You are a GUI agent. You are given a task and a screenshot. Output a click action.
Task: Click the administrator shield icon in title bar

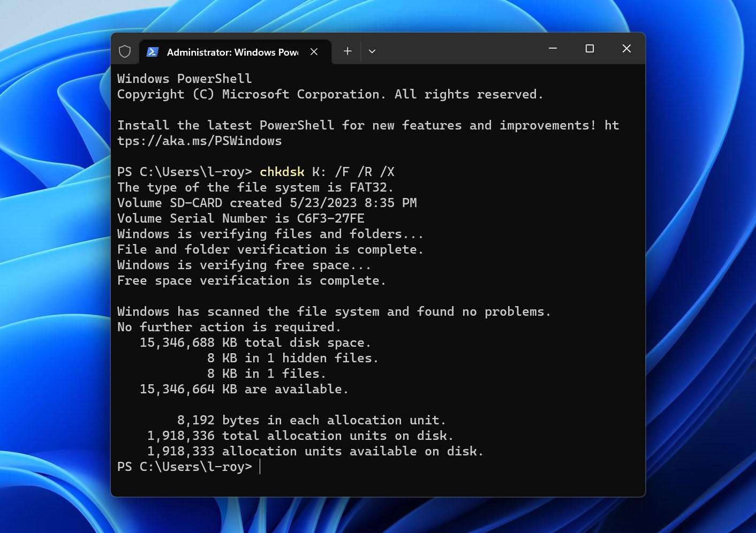coord(125,51)
